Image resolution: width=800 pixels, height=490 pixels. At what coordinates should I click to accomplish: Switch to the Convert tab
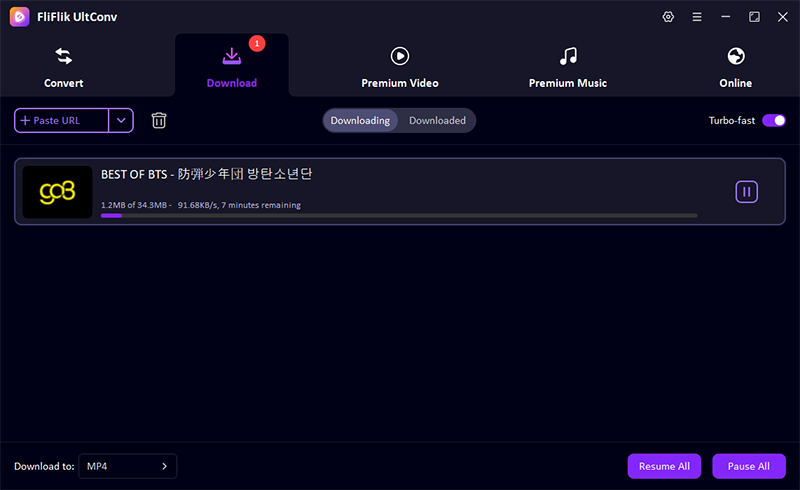click(x=63, y=67)
